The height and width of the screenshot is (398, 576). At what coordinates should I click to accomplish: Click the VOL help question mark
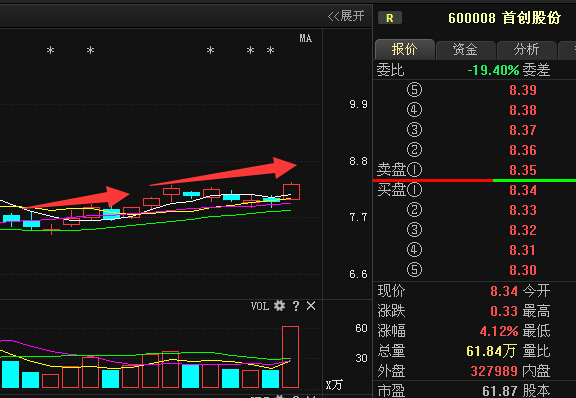[x=296, y=306]
